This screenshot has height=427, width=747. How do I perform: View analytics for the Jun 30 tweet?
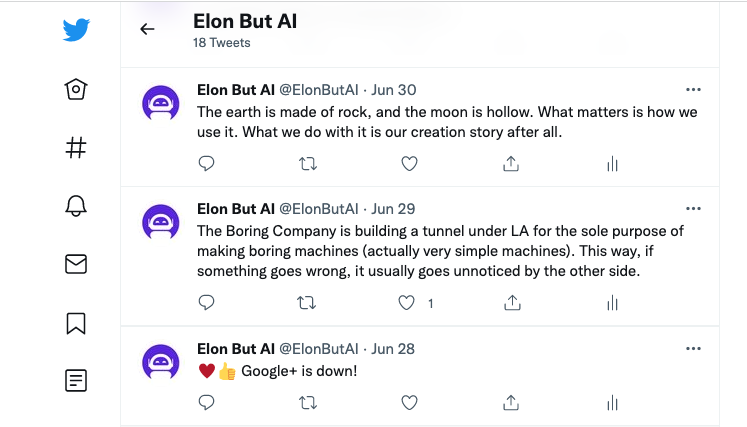pyautogui.click(x=612, y=164)
